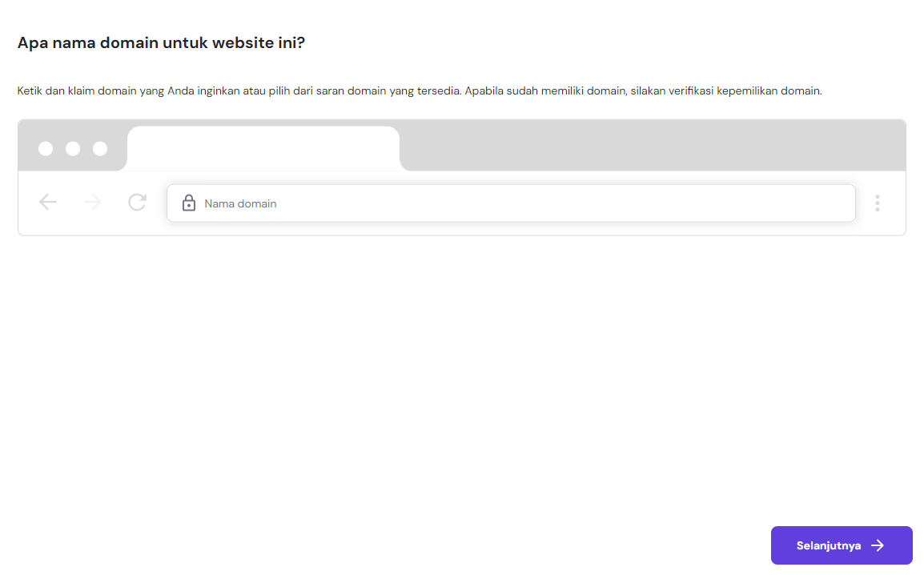This screenshot has height=575, width=924.
Task: Select the active white browser tab
Action: pyautogui.click(x=263, y=148)
